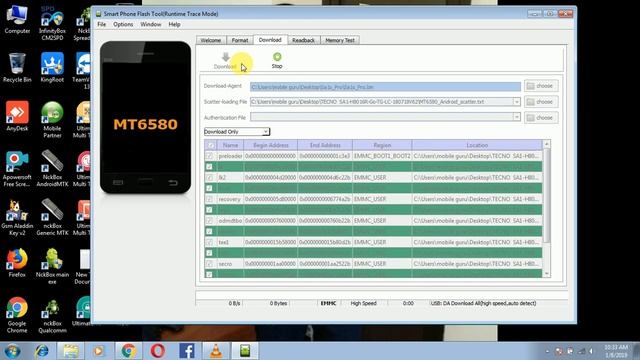Click the Region column header
The image size is (640, 360).
382,145
